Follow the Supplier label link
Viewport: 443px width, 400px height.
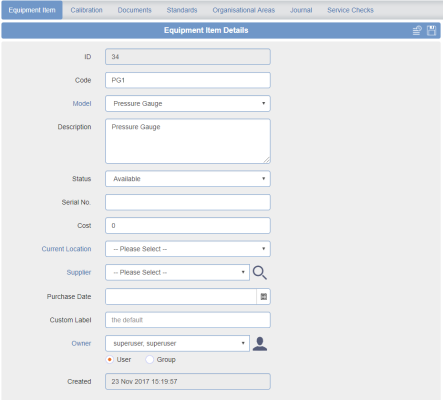[x=79, y=273]
